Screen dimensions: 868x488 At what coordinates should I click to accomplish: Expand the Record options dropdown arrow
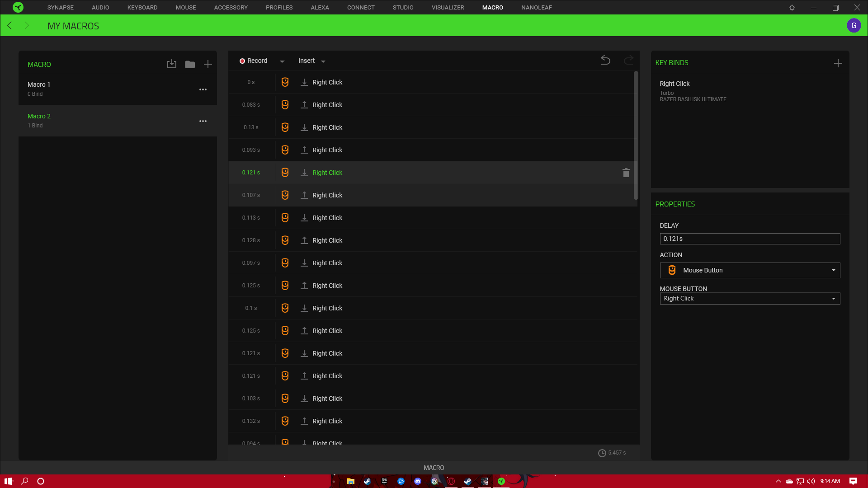[x=282, y=61]
